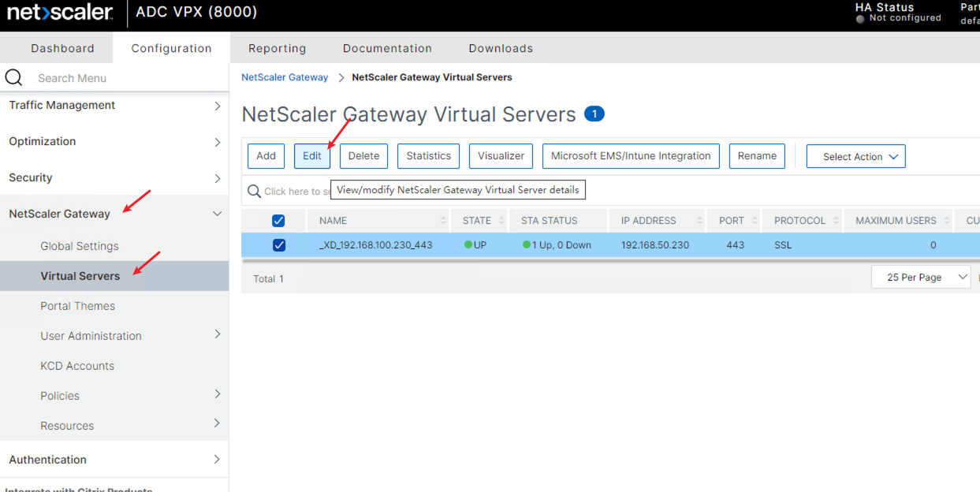This screenshot has height=492, width=980.
Task: Expand Optimization menu
Action: pos(218,142)
